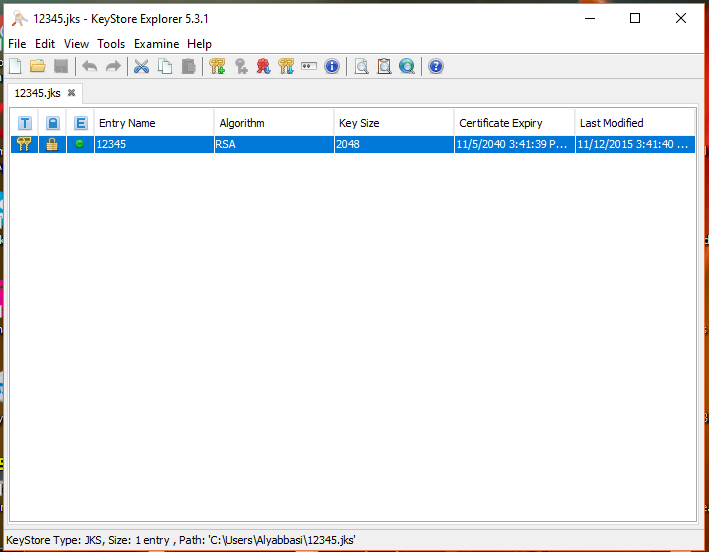Select the 12345 entry name cell
The width and height of the screenshot is (709, 552).
point(154,144)
